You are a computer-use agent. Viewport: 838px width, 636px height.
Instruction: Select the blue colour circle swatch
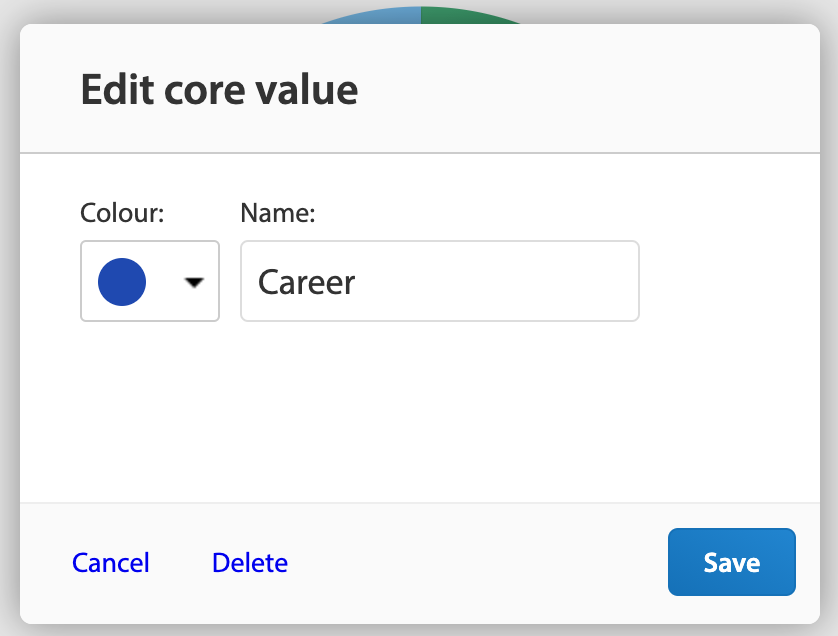tap(122, 282)
